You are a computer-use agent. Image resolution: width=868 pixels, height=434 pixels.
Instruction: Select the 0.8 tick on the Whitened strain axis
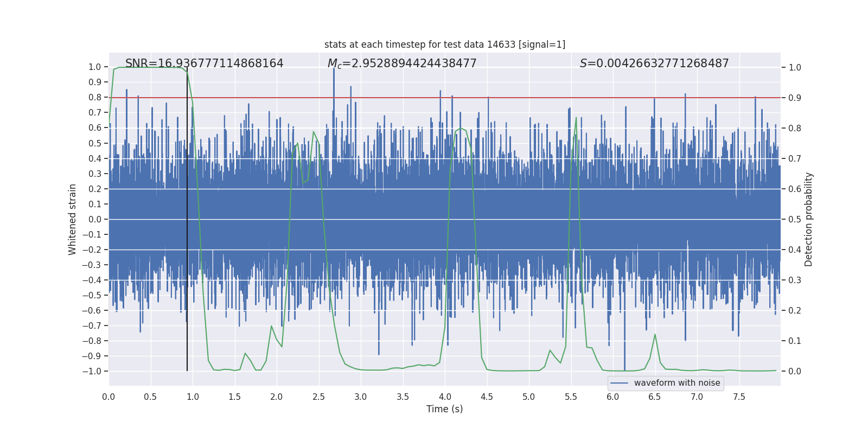(95, 98)
